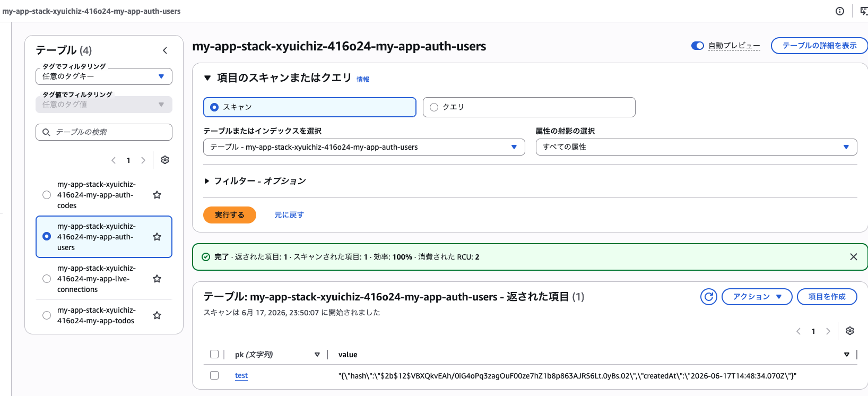Toggle auto preview switch

pyautogui.click(x=698, y=46)
